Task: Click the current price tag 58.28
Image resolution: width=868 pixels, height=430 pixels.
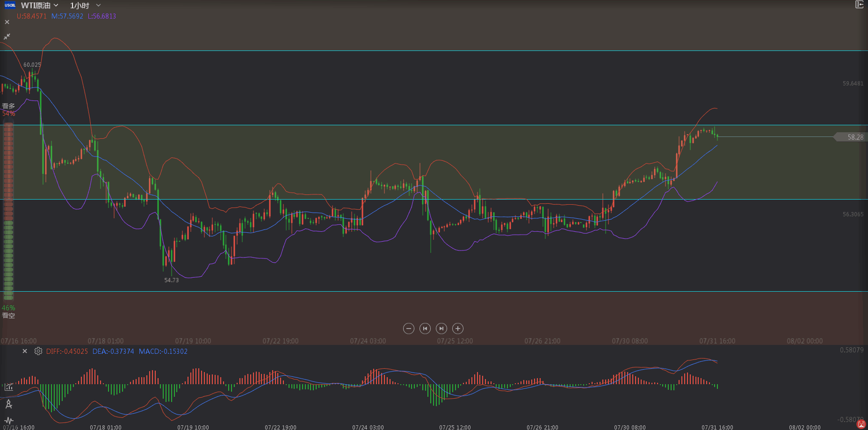Action: pos(851,137)
